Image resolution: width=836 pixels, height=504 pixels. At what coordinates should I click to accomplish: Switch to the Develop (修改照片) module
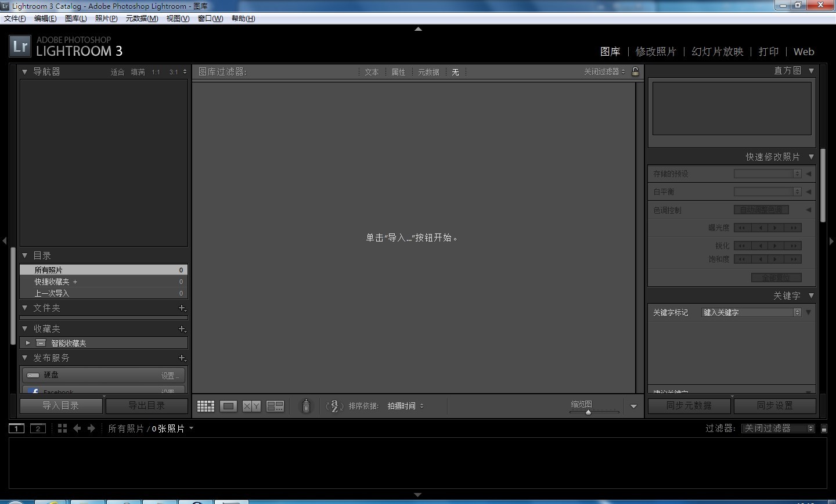click(x=655, y=52)
